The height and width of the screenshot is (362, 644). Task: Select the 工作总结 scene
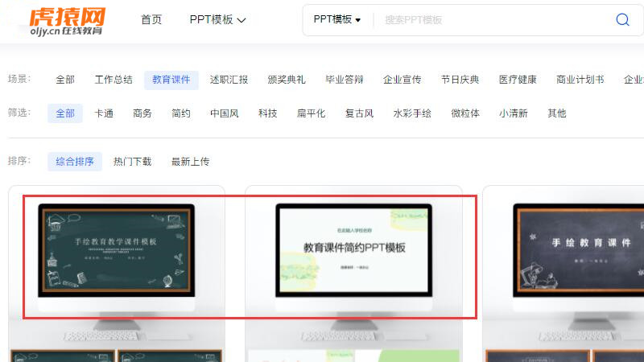(x=114, y=80)
